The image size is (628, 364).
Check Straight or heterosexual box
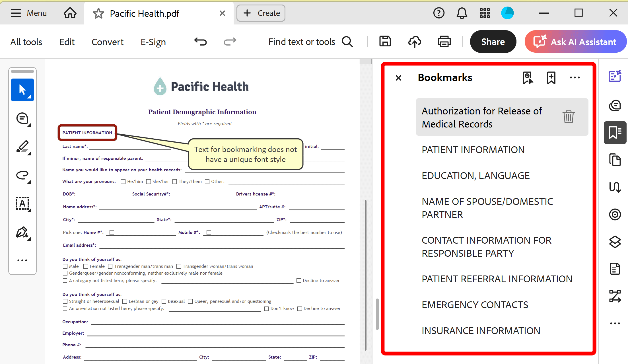[x=65, y=301]
